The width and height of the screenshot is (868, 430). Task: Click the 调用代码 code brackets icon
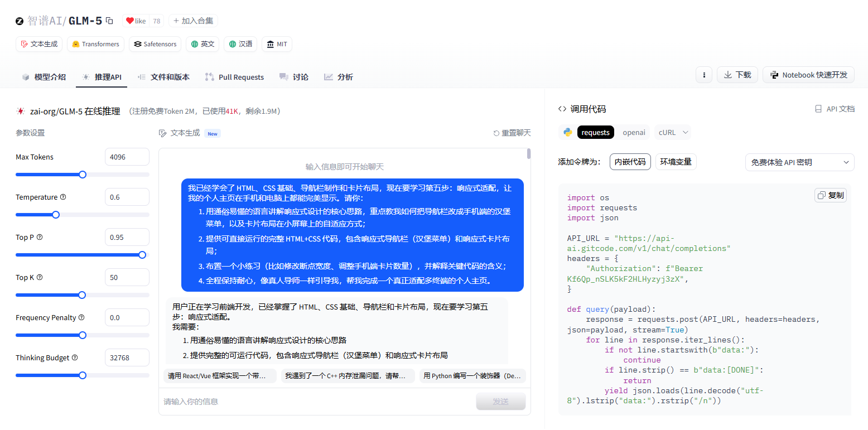pos(562,109)
